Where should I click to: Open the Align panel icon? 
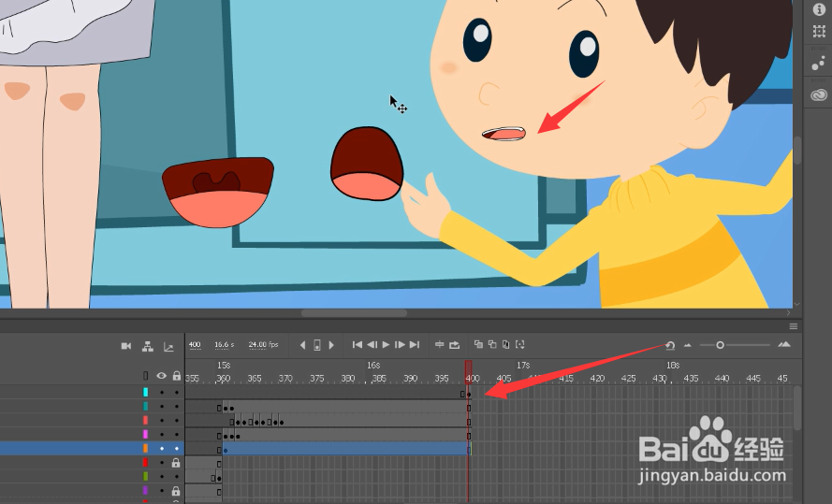pos(819,32)
